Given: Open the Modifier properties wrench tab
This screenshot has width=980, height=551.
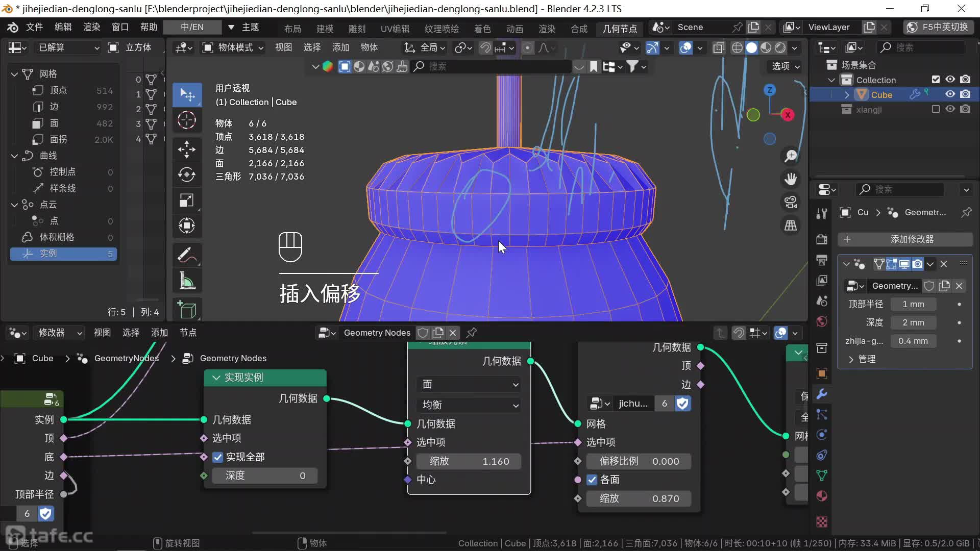Looking at the screenshot, I should click(x=822, y=394).
